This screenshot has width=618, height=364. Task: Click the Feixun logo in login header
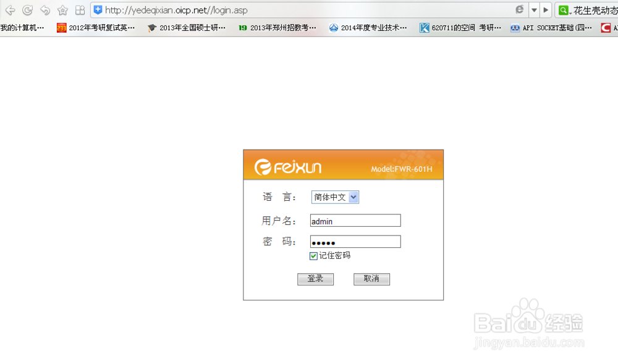[x=288, y=167]
